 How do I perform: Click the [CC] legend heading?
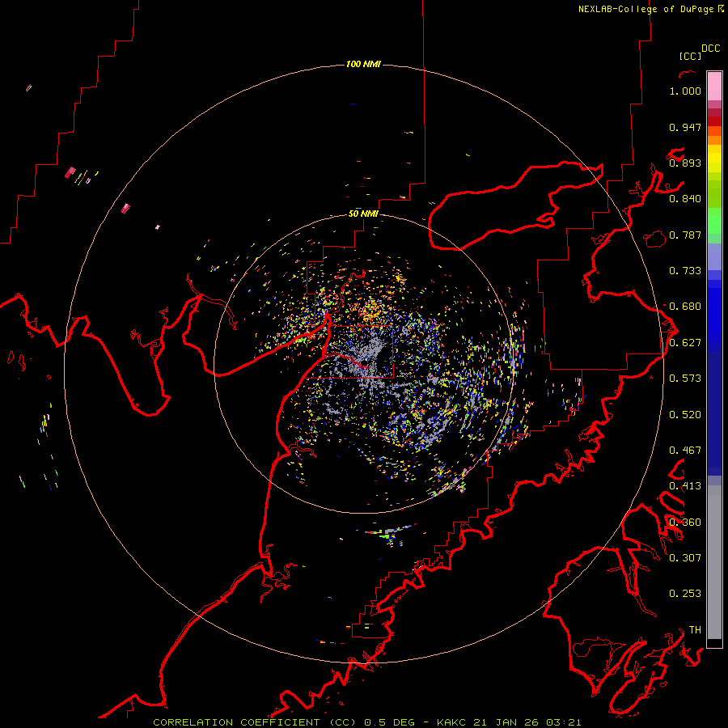point(690,56)
